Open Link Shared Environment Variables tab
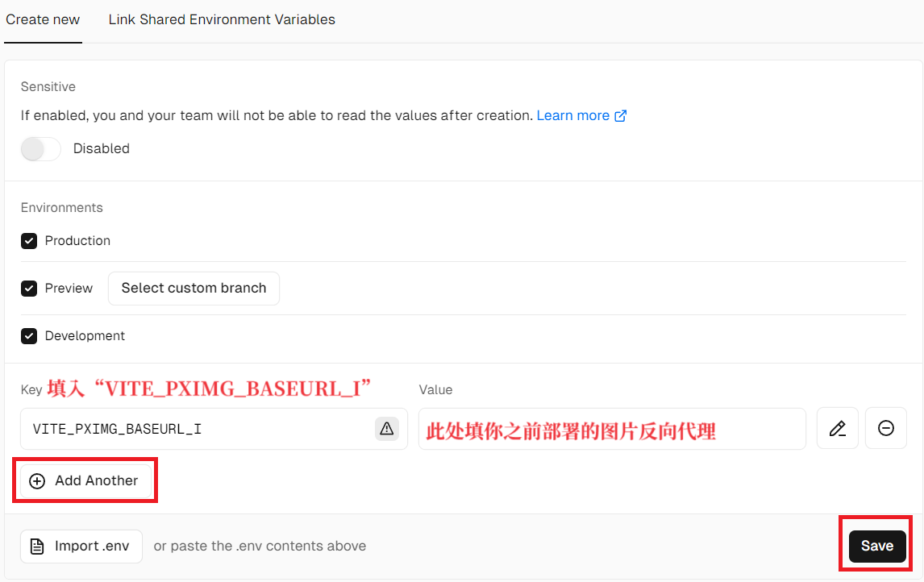Screen dimensions: 924x582 [x=222, y=19]
